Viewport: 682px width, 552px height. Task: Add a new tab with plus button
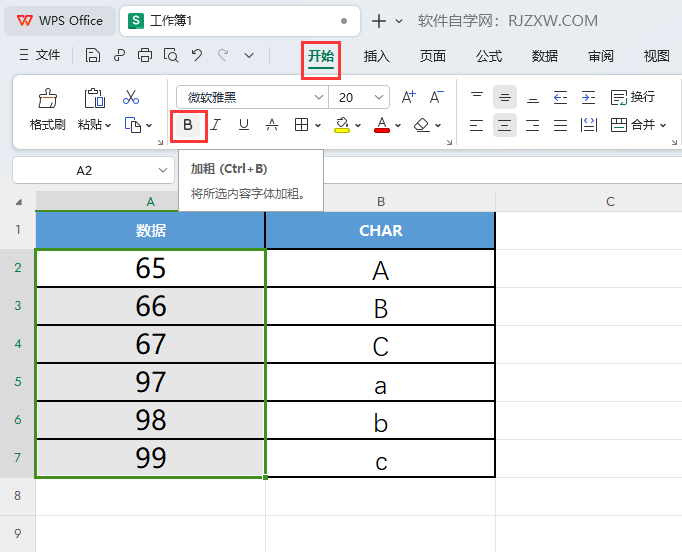(379, 21)
